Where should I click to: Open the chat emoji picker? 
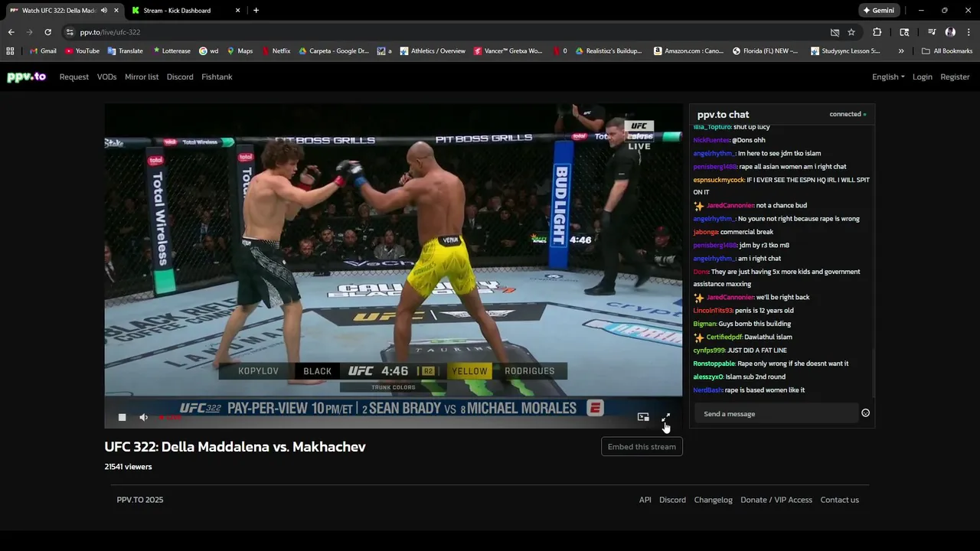click(865, 413)
